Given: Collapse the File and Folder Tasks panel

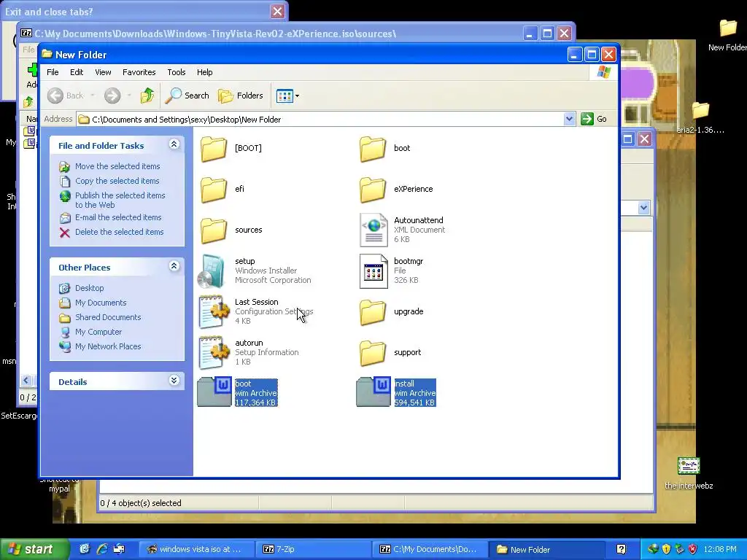Looking at the screenshot, I should (x=174, y=144).
